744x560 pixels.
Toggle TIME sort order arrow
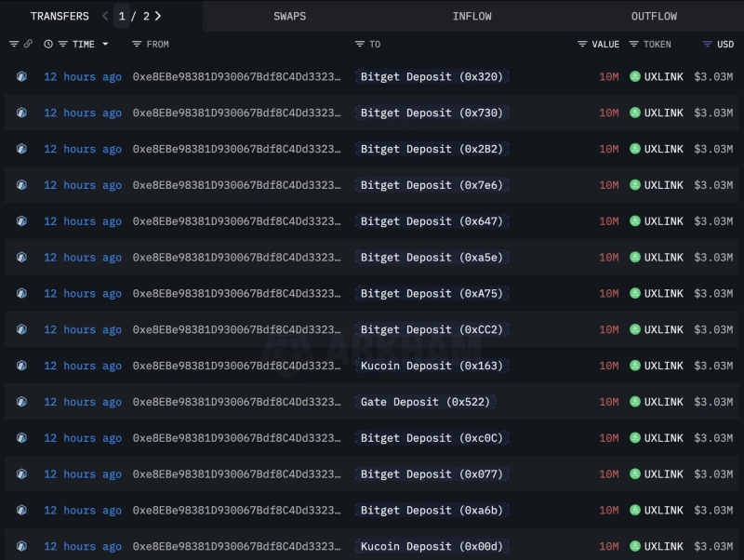point(105,44)
